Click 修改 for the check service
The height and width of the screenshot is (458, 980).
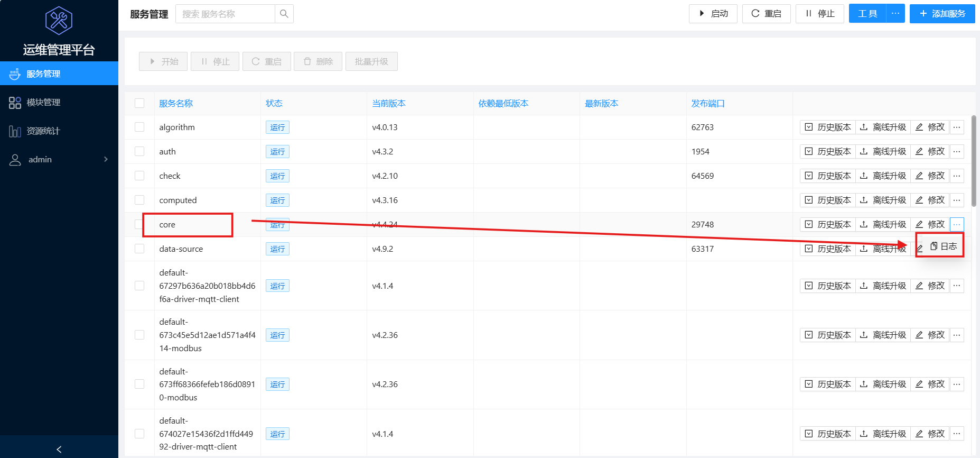point(930,176)
